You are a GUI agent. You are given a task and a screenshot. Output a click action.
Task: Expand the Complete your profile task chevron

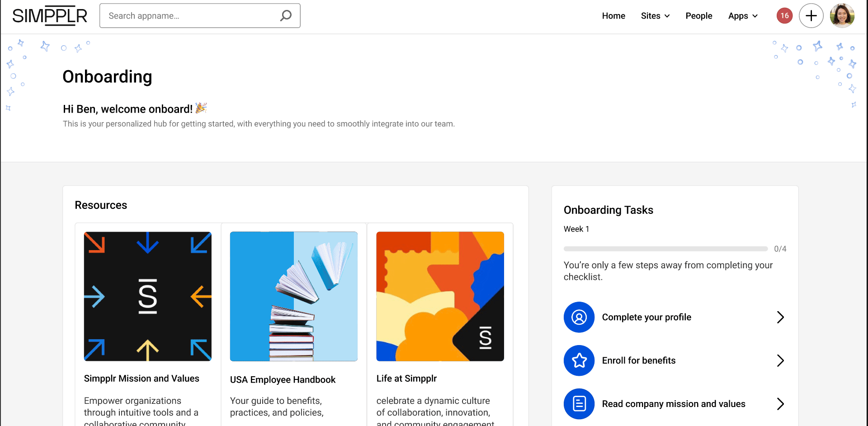pos(781,317)
